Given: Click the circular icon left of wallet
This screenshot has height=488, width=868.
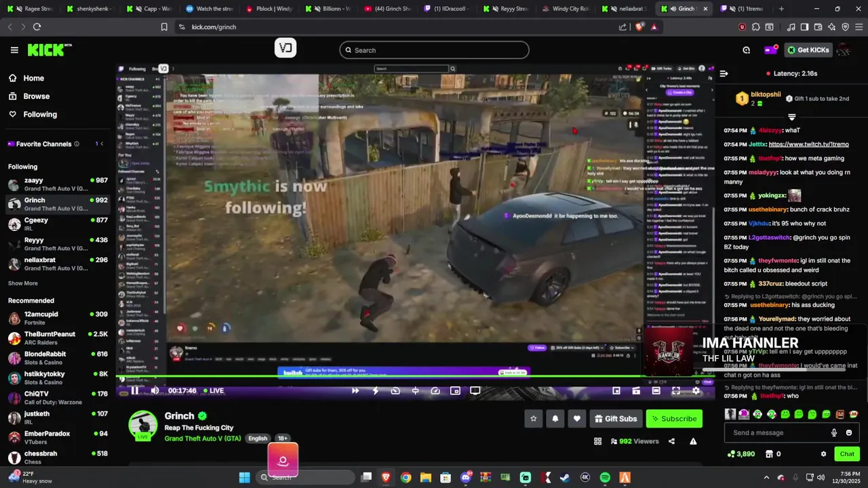Looking at the screenshot, I should pos(747,49).
